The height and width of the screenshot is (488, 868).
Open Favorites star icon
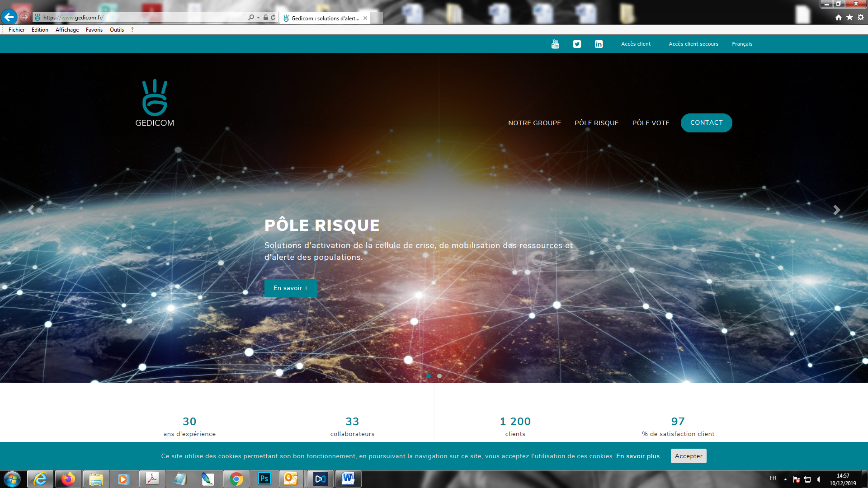click(849, 17)
